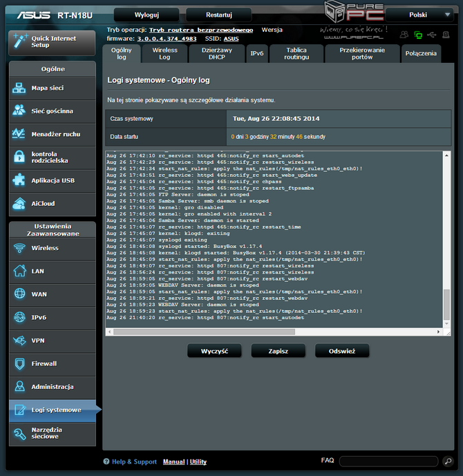
Task: Click the Wyloguj button
Action: click(x=147, y=15)
